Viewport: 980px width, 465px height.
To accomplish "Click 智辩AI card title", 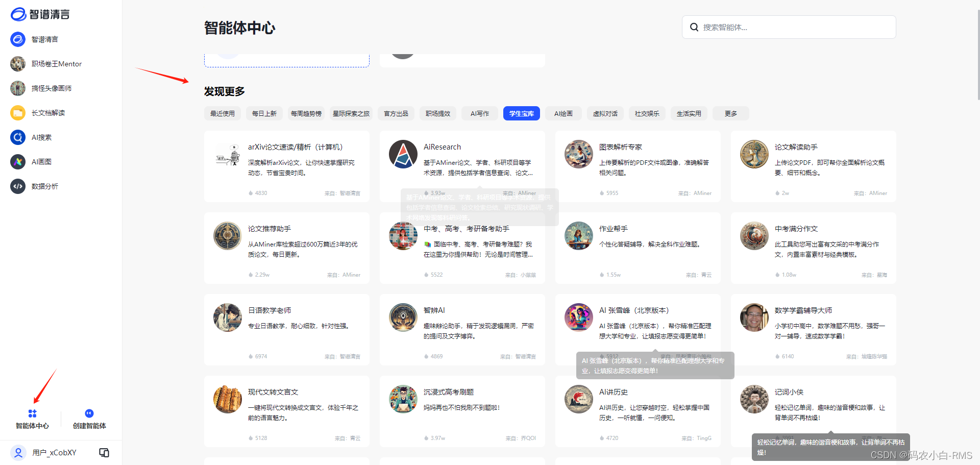I will pyautogui.click(x=434, y=310).
